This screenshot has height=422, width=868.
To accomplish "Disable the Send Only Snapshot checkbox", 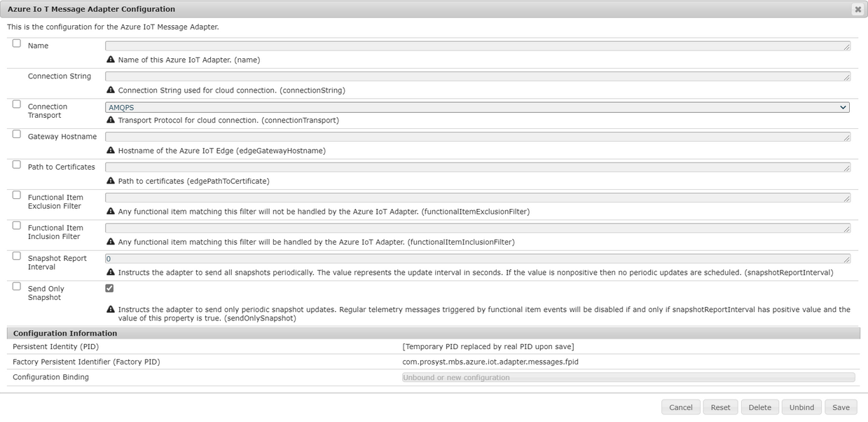I will click(109, 287).
